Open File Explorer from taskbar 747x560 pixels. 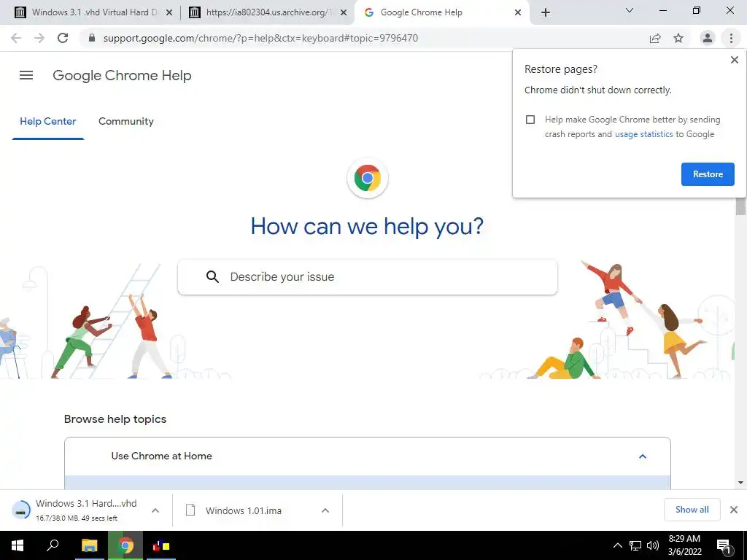coord(89,545)
